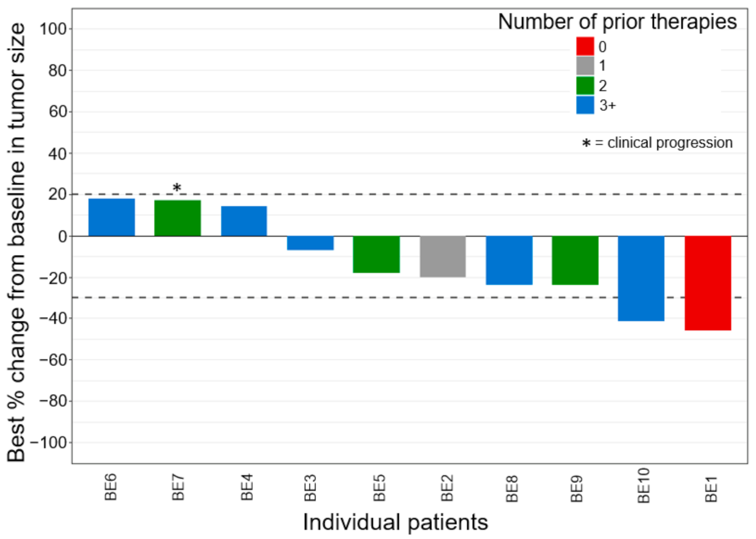756x539 pixels.
Task: Click the small blue bar for patient BE3
Action: click(x=310, y=243)
